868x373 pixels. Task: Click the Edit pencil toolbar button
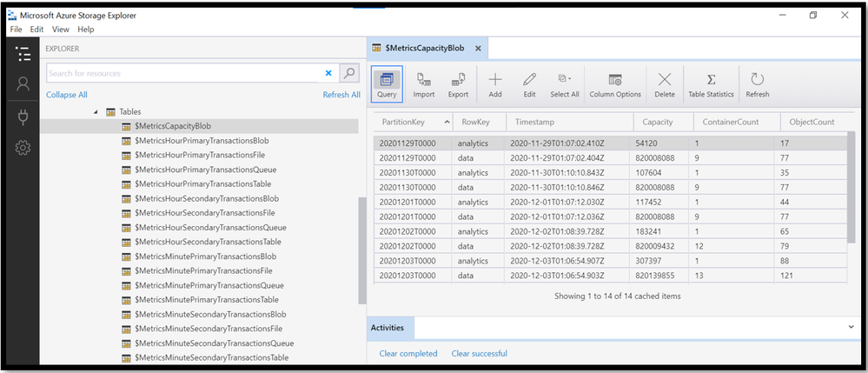coord(530,84)
